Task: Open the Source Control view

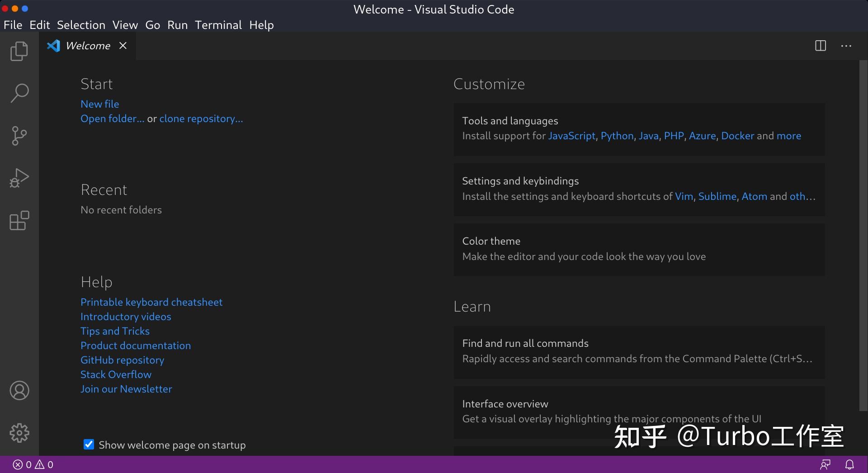Action: (x=19, y=136)
